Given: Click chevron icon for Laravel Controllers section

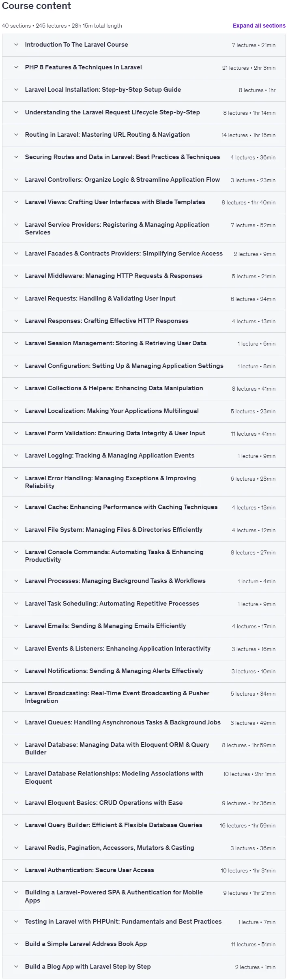Looking at the screenshot, I should 16,180.
